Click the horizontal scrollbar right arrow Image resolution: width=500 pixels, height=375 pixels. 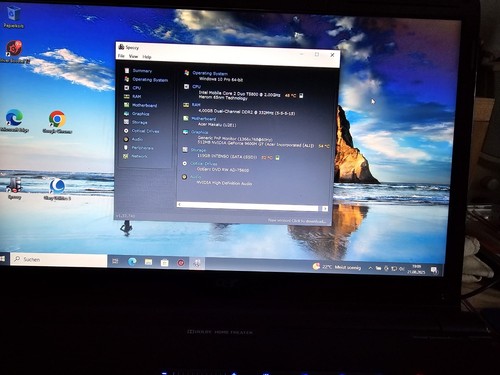[325, 209]
